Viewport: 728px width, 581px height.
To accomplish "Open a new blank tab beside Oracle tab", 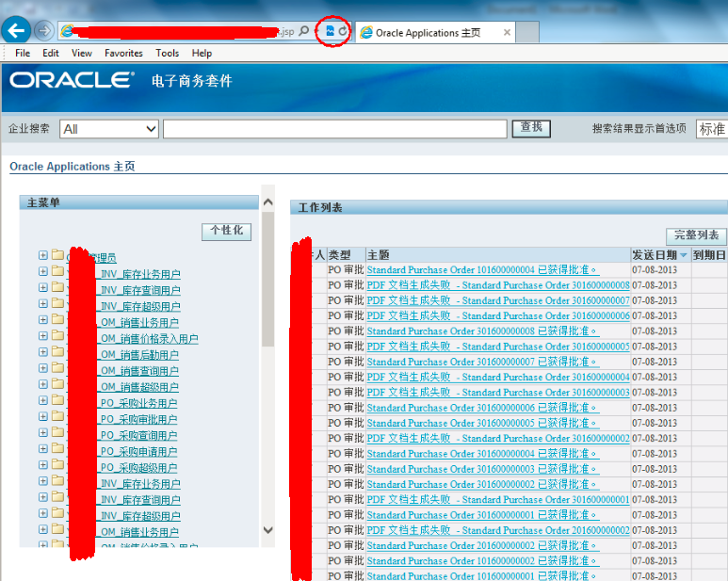I will [527, 32].
